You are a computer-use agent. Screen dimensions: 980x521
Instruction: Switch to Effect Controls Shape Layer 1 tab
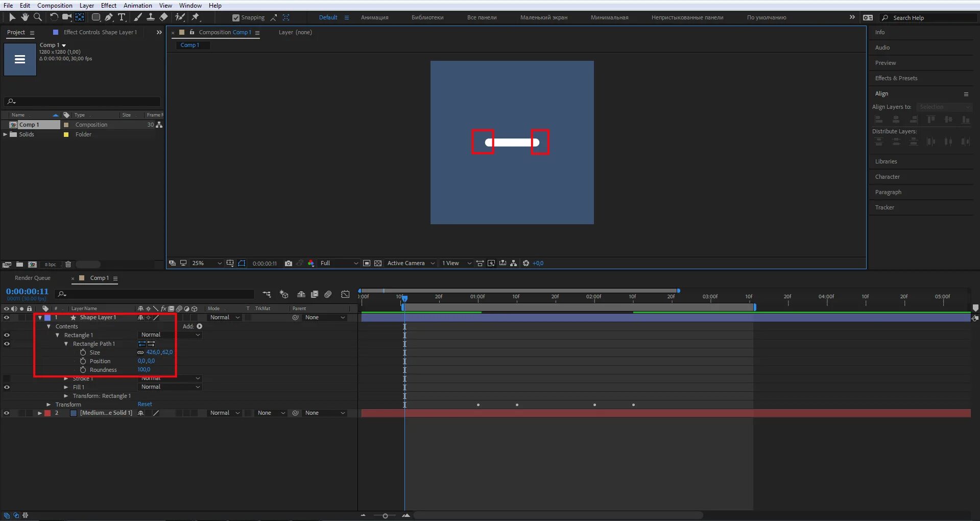point(100,32)
